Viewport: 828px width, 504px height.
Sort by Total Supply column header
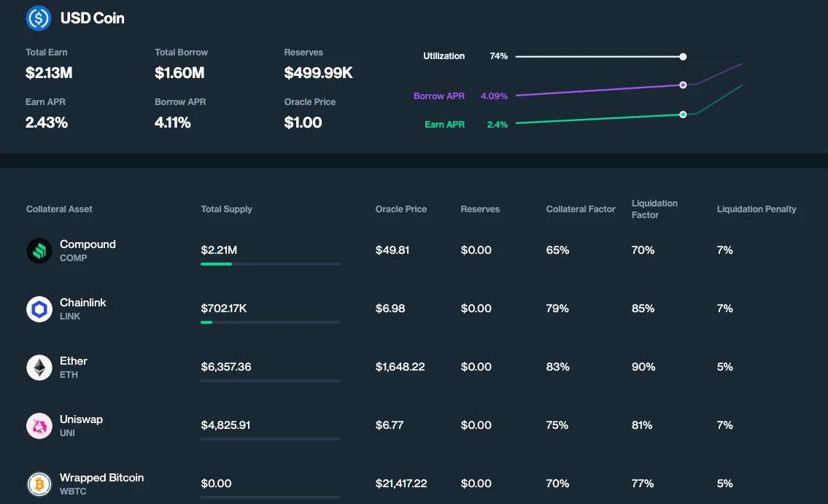point(226,209)
